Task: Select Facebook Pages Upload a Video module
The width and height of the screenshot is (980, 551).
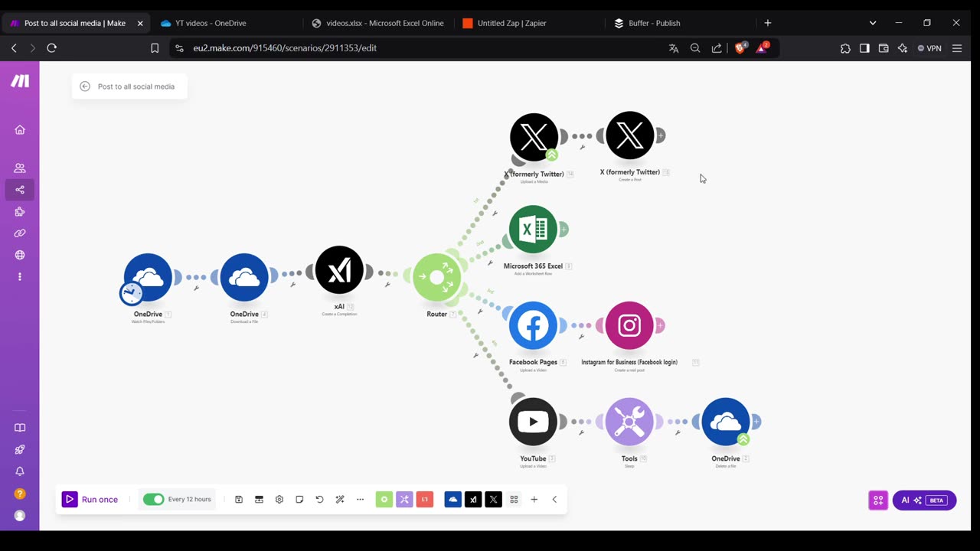Action: 533,325
